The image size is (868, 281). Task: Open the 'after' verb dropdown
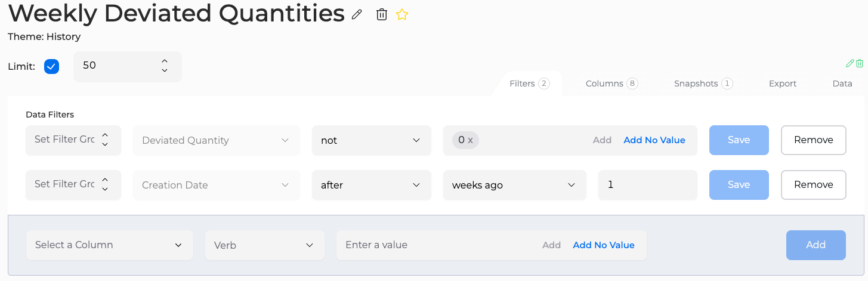[x=372, y=185]
